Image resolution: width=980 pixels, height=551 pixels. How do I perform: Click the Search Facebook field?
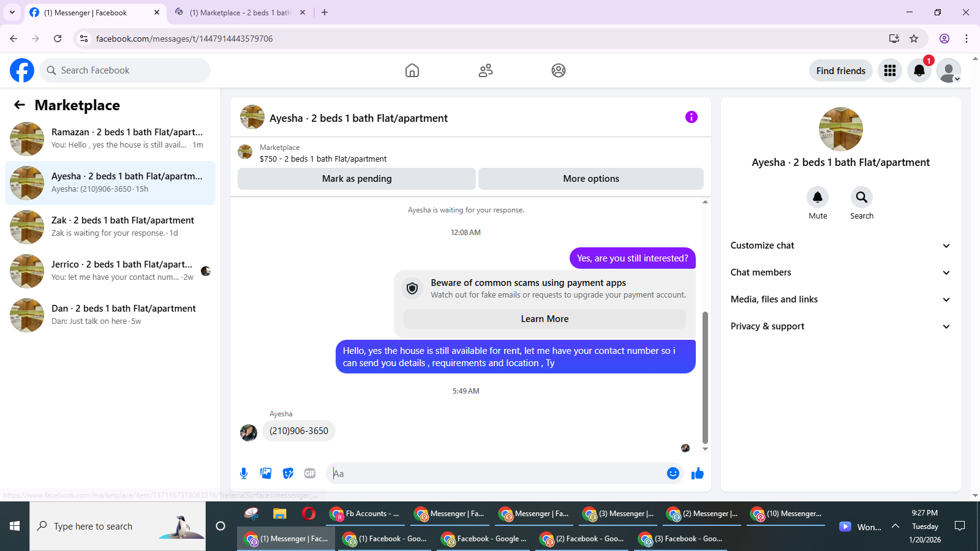coord(125,70)
